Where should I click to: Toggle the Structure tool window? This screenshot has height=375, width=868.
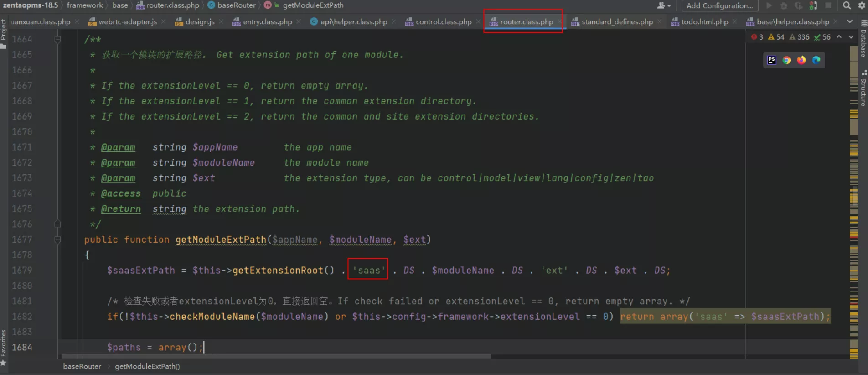(863, 89)
